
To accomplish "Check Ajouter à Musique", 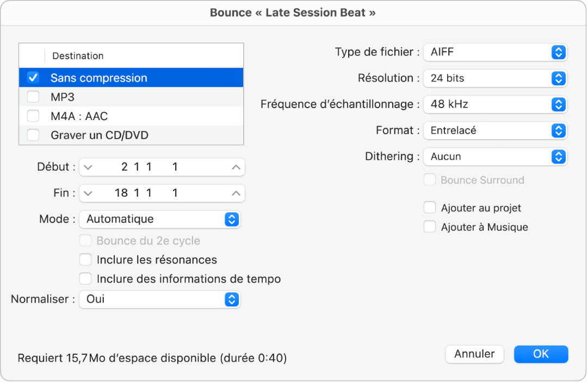I will click(429, 227).
